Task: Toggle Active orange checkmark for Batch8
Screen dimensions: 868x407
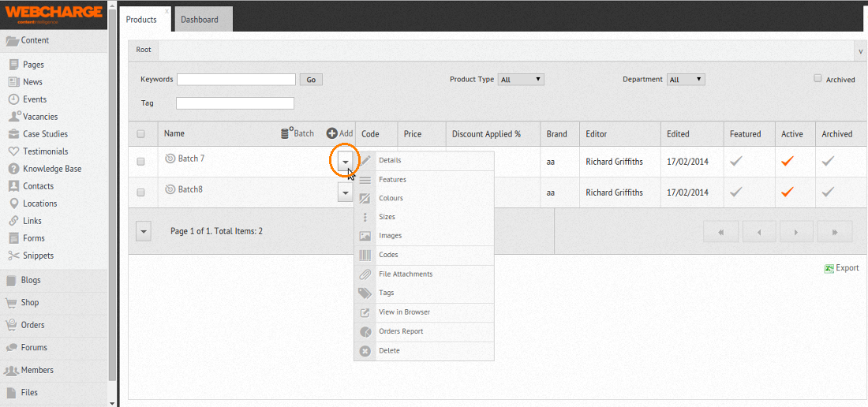Action: [787, 192]
